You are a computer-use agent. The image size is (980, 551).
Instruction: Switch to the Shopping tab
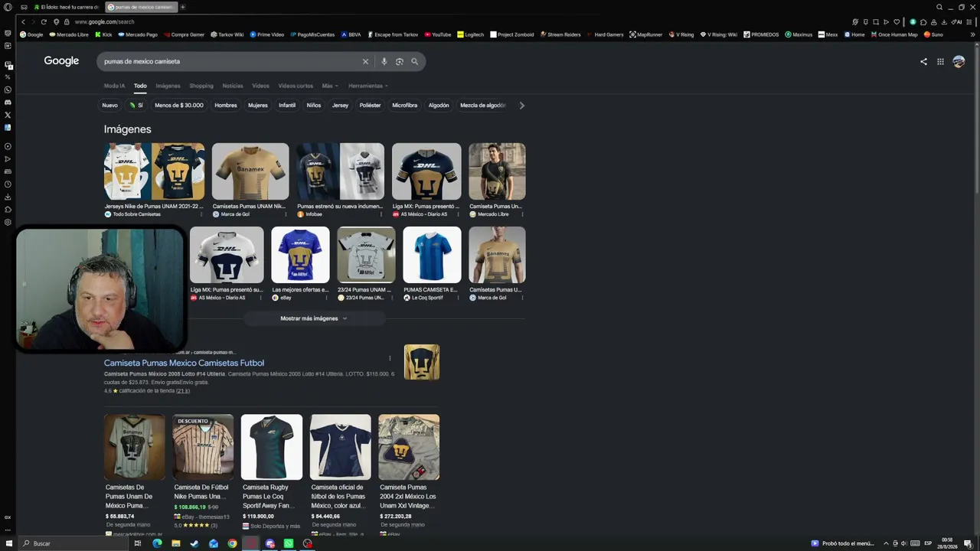201,86
